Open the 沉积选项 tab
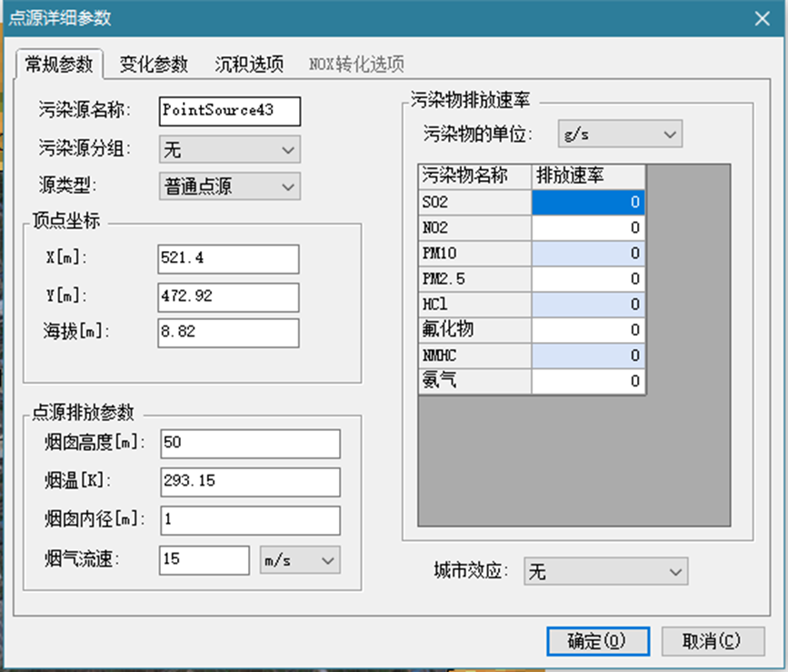Screen dimensions: 788x672 248,65
